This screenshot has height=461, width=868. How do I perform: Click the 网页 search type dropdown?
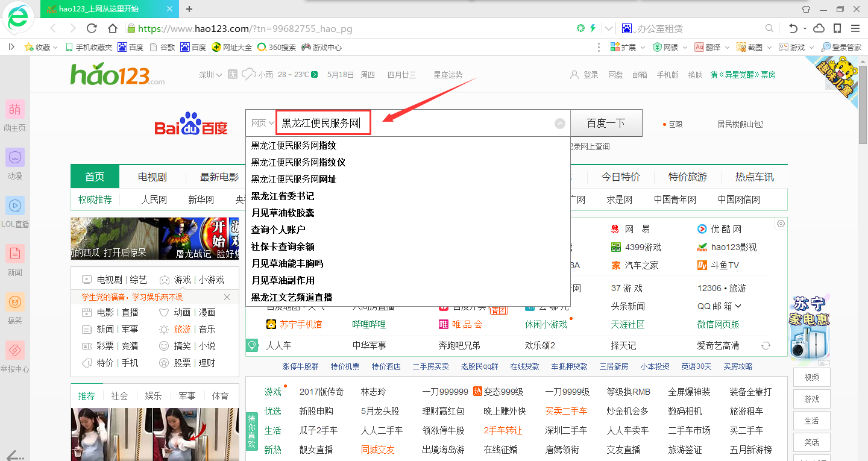pos(263,123)
